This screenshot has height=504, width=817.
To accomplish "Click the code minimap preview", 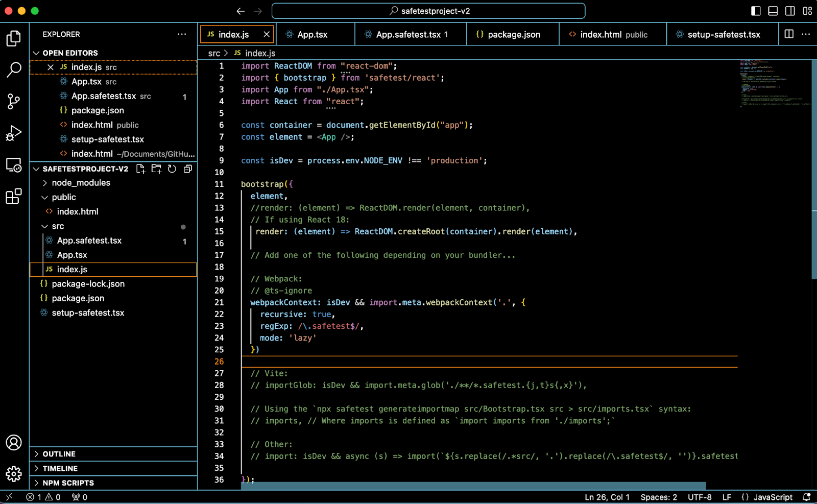I will 775,84.
